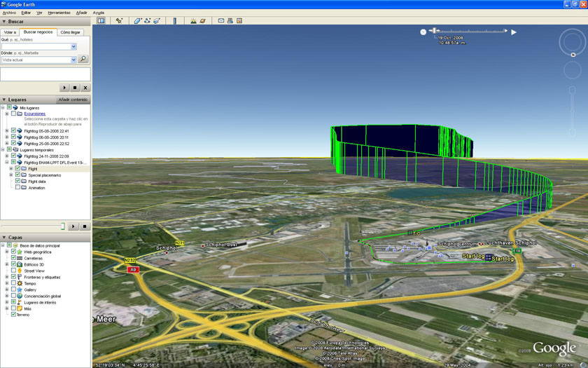Click the add polygon toolbar icon
Screen dimensions: 588x368
(x=138, y=20)
